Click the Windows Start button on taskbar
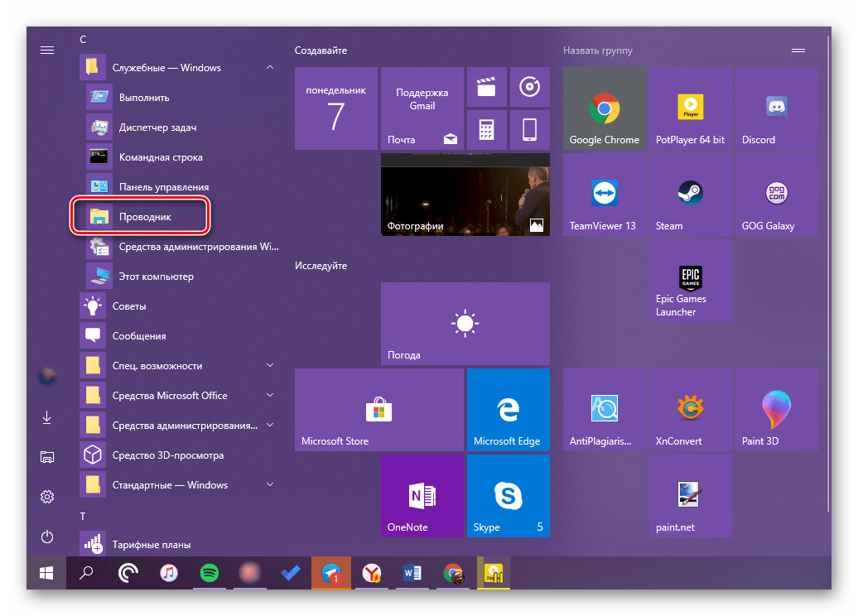 click(46, 573)
